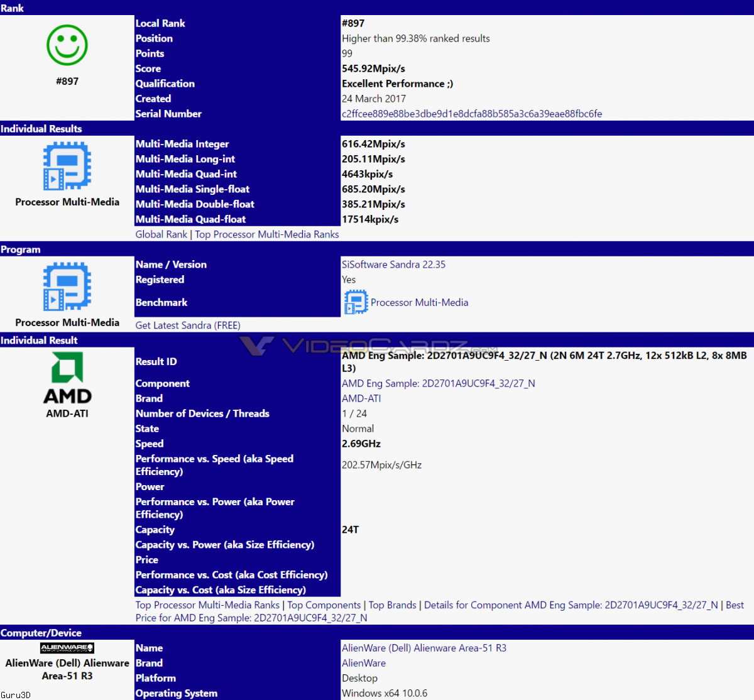Screen dimensions: 754x700
Task: Click the 616.42Mpix/s Multi-Media Integer value
Action: point(373,144)
